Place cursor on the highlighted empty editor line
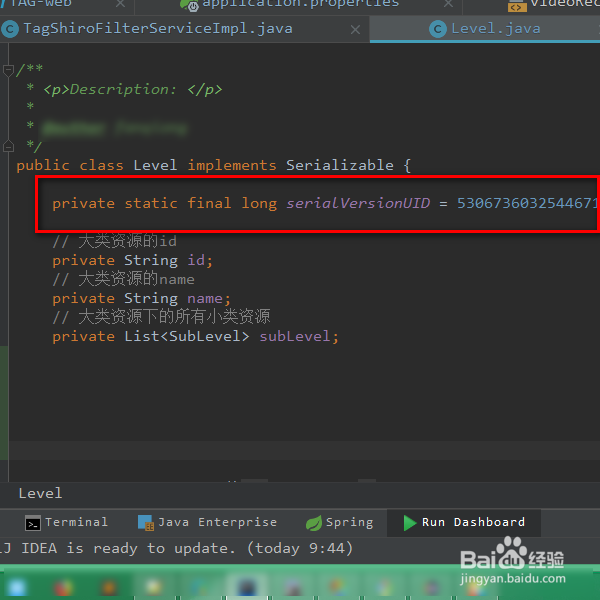Screen dimensions: 600x600 (304, 450)
